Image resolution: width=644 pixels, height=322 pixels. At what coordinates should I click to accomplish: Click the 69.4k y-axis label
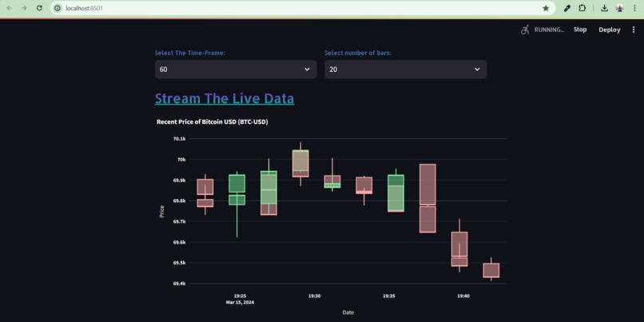180,284
